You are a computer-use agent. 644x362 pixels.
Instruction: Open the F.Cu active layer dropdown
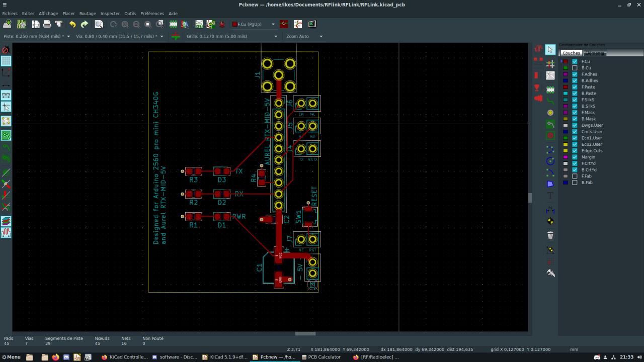[x=273, y=24]
